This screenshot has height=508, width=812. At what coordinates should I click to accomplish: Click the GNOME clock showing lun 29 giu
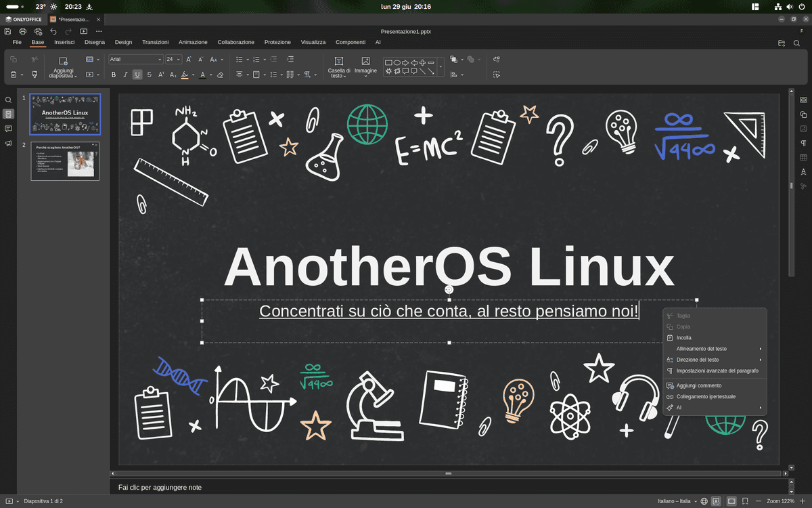406,6
